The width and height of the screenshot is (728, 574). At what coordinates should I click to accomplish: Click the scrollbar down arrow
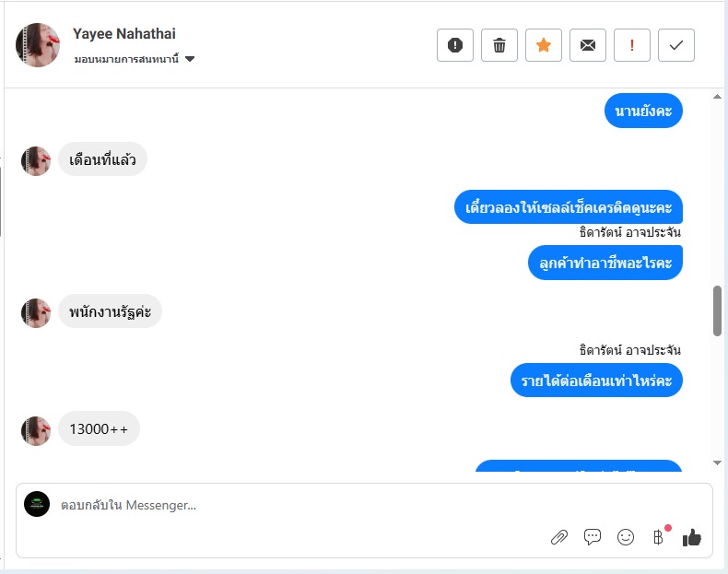(x=717, y=463)
